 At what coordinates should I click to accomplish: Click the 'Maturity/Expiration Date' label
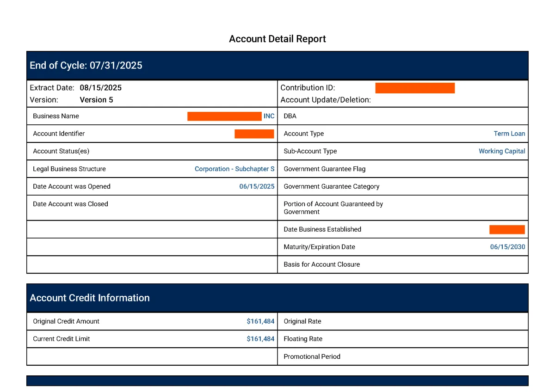click(320, 247)
